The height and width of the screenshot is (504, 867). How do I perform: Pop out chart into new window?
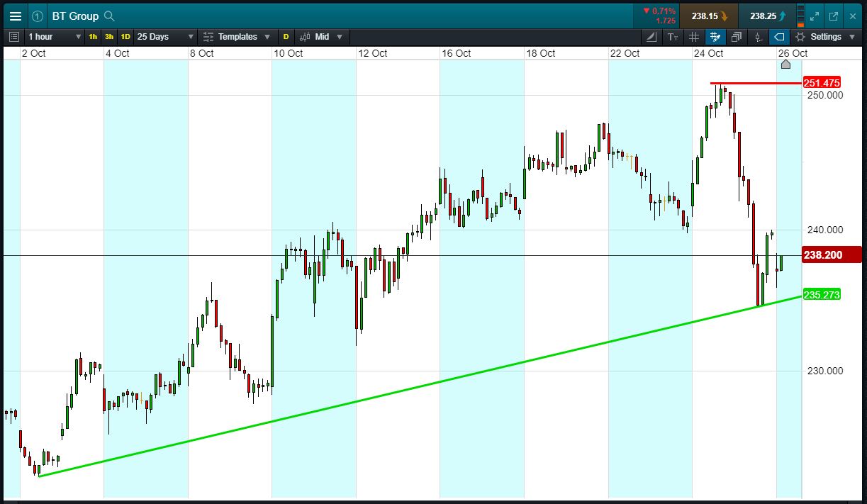(x=834, y=16)
